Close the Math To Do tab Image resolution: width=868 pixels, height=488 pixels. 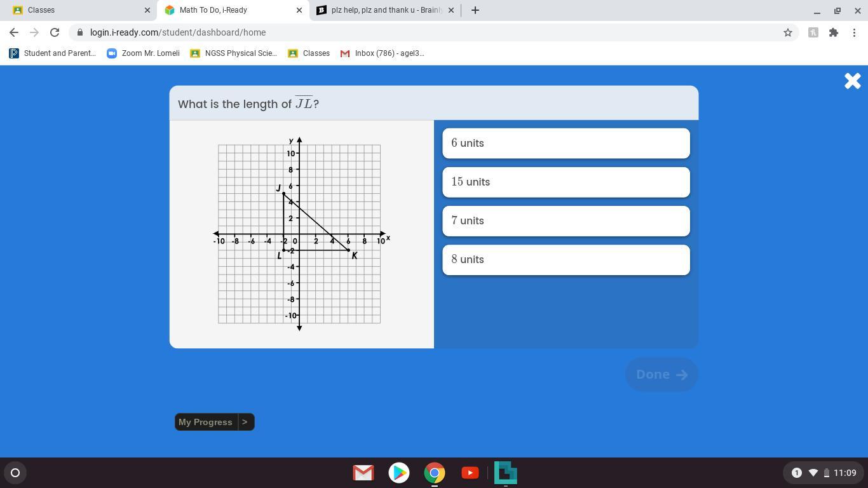click(x=299, y=10)
